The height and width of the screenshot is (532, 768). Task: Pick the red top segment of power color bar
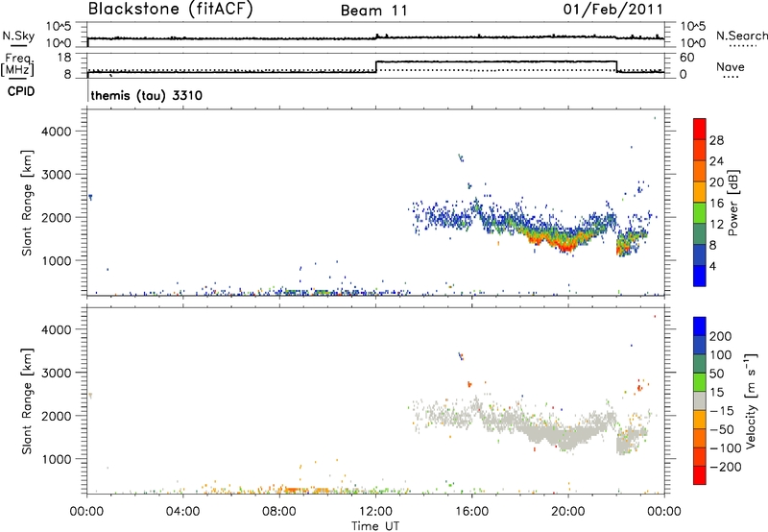click(x=700, y=130)
